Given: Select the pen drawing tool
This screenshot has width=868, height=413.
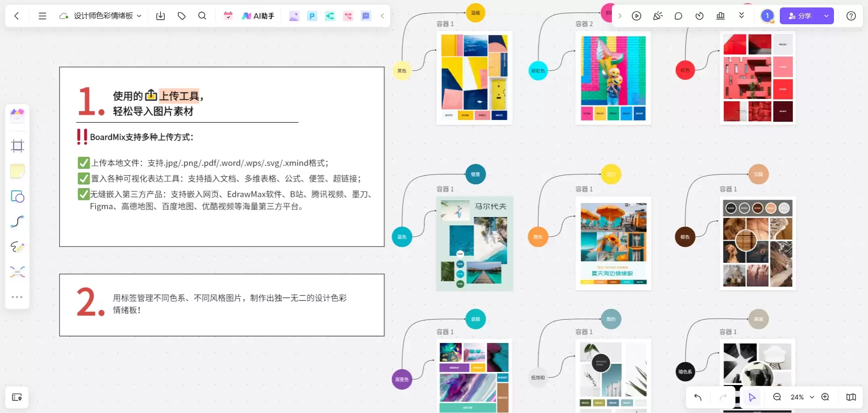Looking at the screenshot, I should (x=17, y=246).
